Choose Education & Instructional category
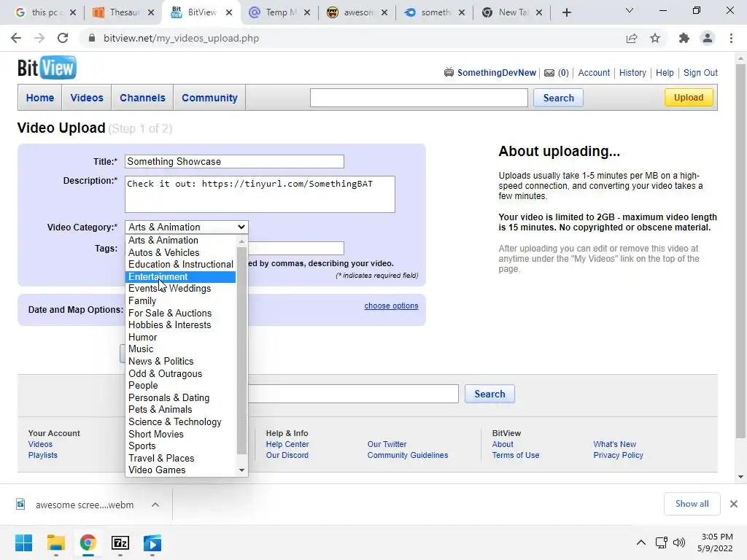Viewport: 747px width, 560px height. click(x=181, y=264)
